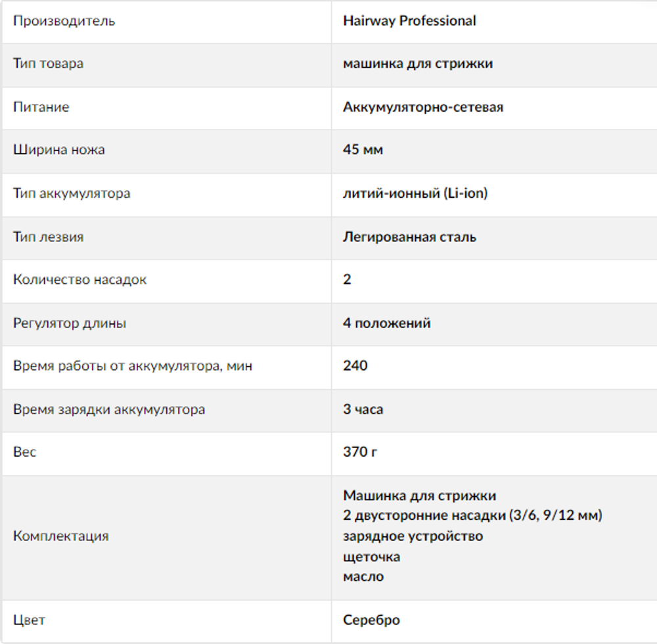Click the 'Питание' row label

click(x=41, y=107)
